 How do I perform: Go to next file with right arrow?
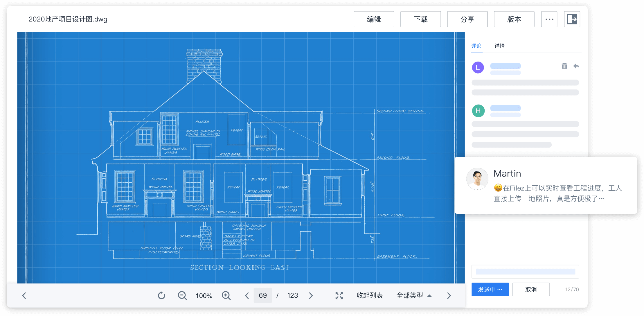[449, 296]
